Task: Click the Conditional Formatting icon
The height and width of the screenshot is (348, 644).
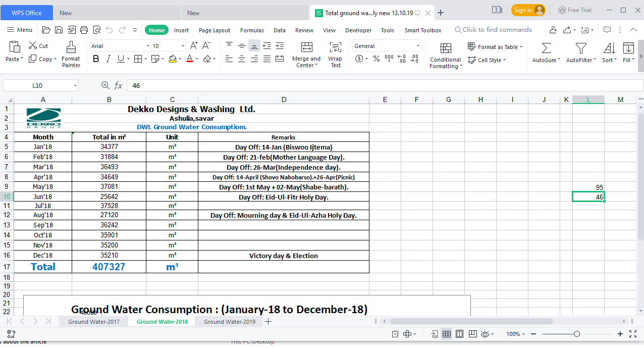Action: tap(446, 48)
